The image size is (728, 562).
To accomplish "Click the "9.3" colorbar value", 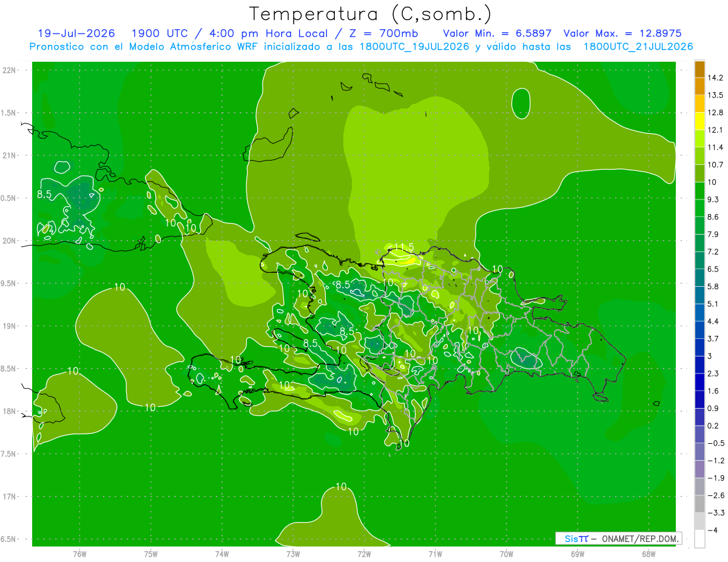I will coord(713,199).
